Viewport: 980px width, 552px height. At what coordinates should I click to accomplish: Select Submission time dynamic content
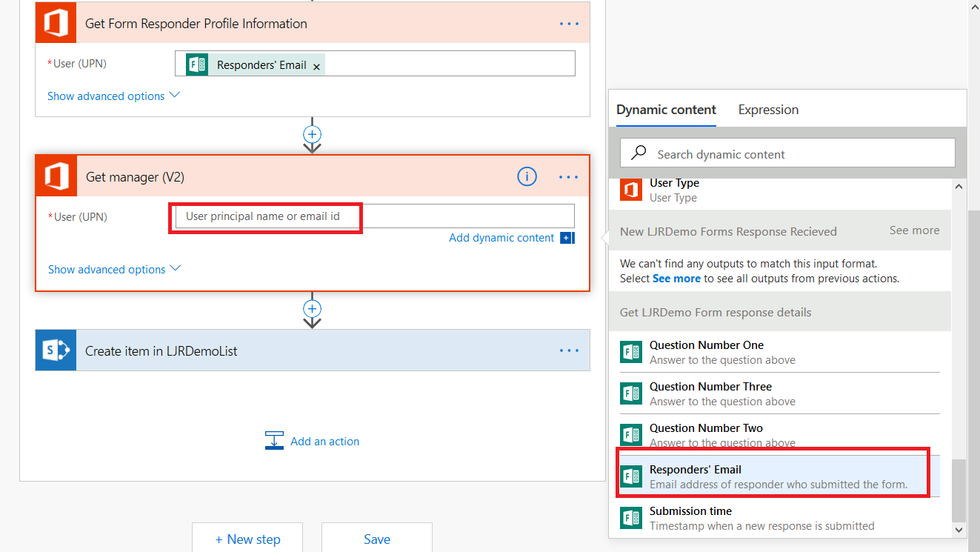(x=779, y=518)
